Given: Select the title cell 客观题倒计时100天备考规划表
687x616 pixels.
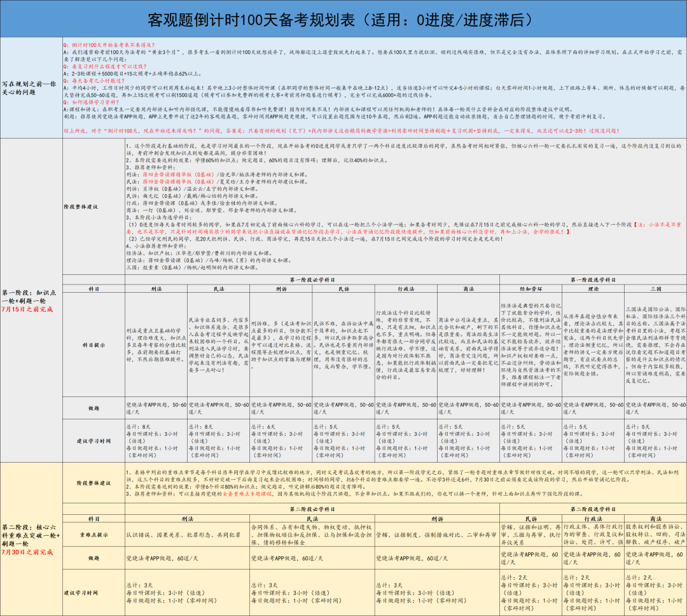Looking at the screenshot, I should (x=343, y=19).
